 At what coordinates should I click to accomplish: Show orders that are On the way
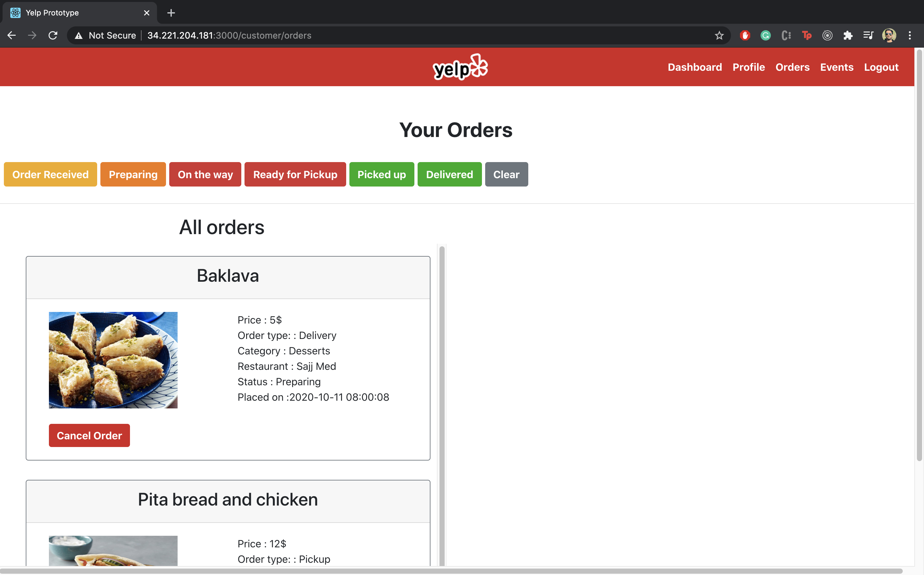coord(205,175)
